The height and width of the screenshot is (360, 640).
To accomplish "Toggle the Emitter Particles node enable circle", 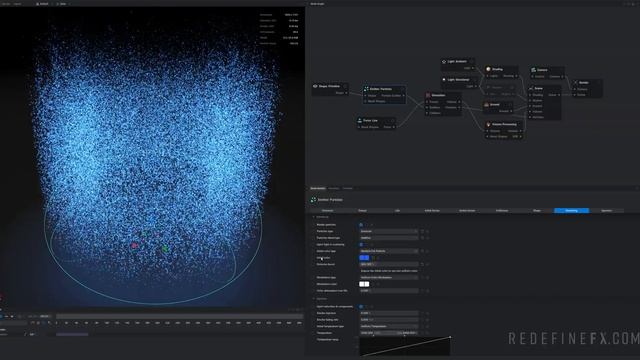I will point(402,89).
